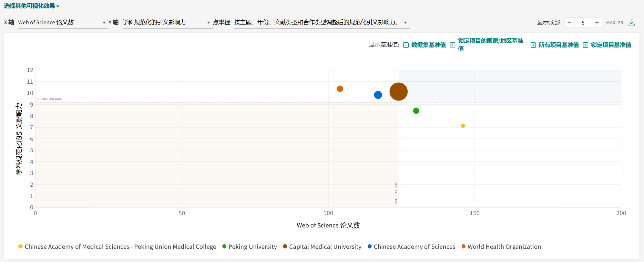Viewport: 644px width, 262px height.
Task: Download the chart using the download icon
Action: (x=631, y=23)
